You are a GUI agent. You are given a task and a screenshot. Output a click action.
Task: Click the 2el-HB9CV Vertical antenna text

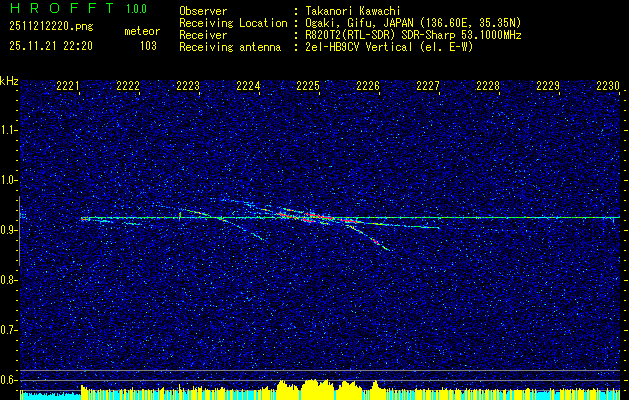(x=389, y=47)
